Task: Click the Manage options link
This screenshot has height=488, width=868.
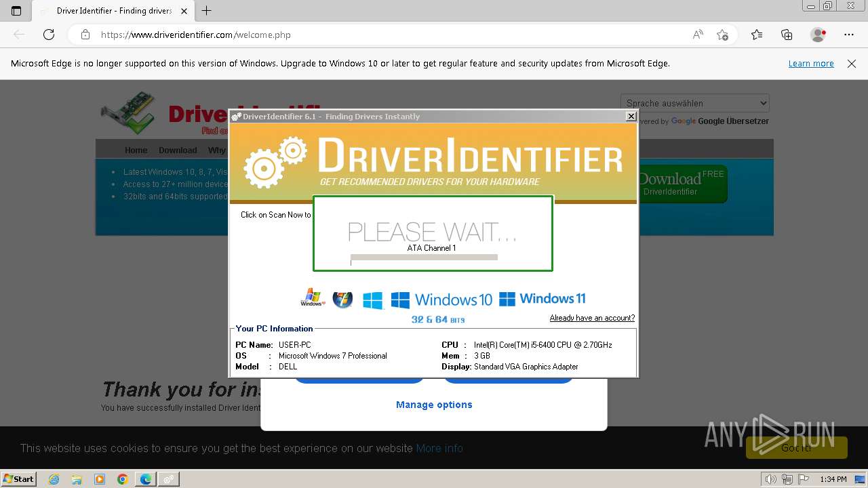Action: [434, 405]
